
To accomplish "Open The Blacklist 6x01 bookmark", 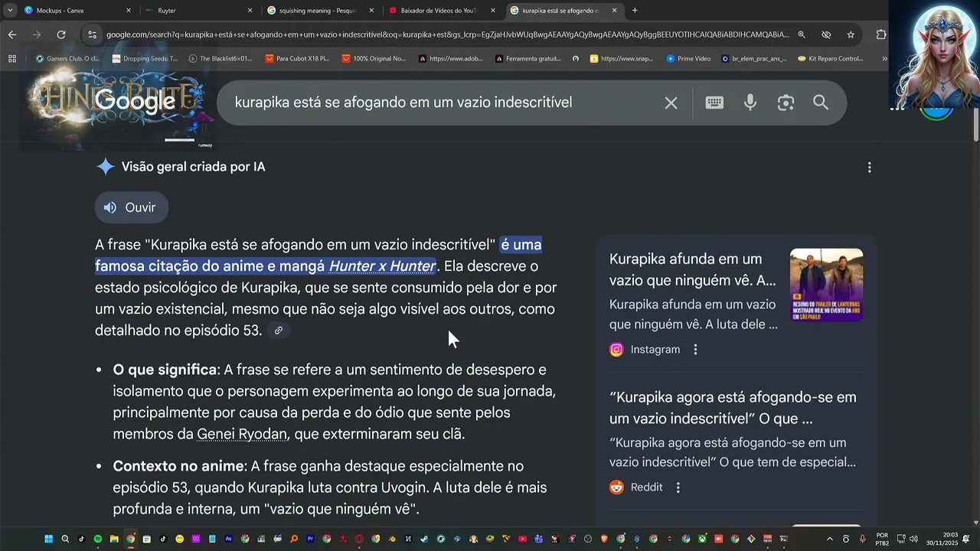I will point(220,58).
